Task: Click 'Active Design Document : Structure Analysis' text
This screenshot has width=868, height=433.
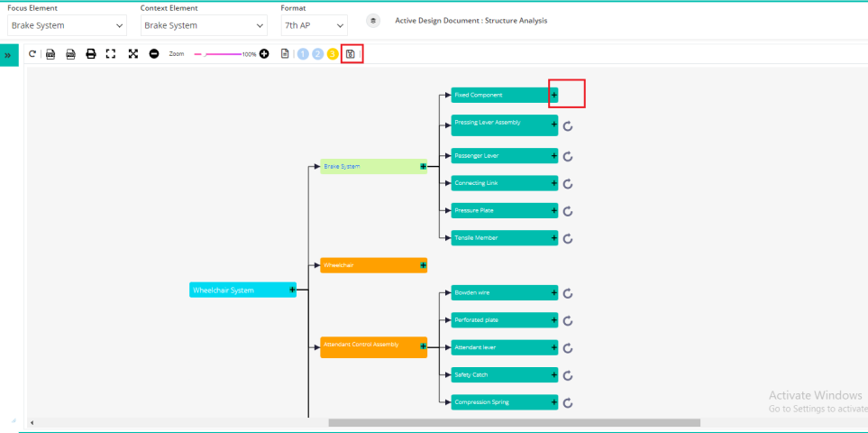Action: pos(471,21)
